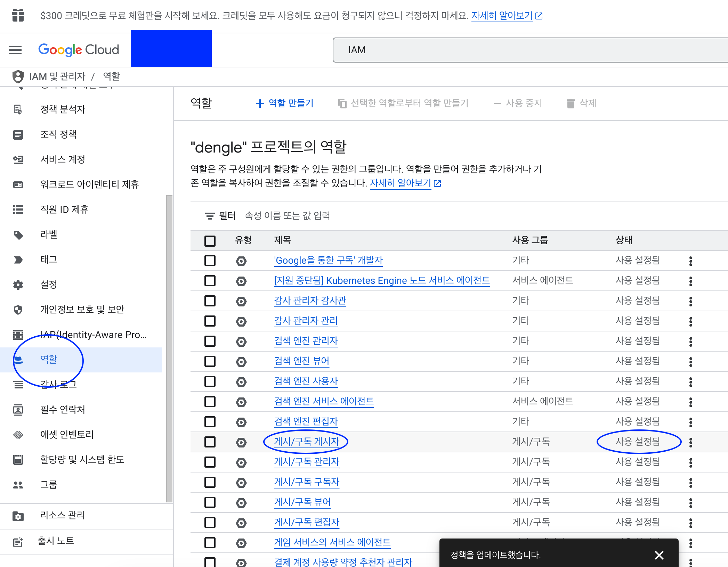Open the 게시/구독 구독자 role link
The height and width of the screenshot is (567, 728).
(x=306, y=482)
